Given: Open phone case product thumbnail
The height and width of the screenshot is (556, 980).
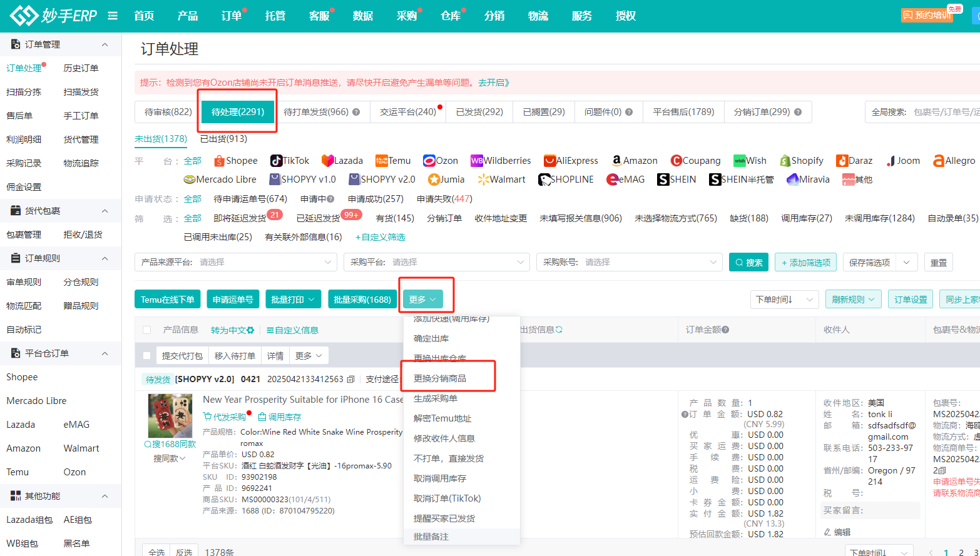Looking at the screenshot, I should click(x=170, y=416).
